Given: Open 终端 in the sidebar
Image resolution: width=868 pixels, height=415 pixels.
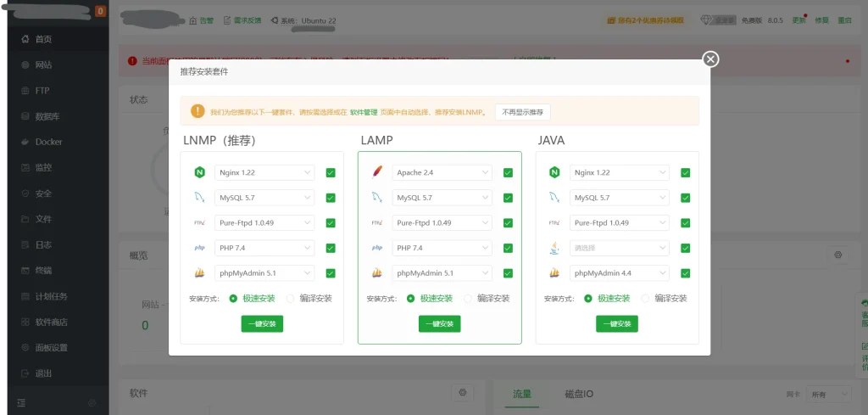Looking at the screenshot, I should point(58,271).
